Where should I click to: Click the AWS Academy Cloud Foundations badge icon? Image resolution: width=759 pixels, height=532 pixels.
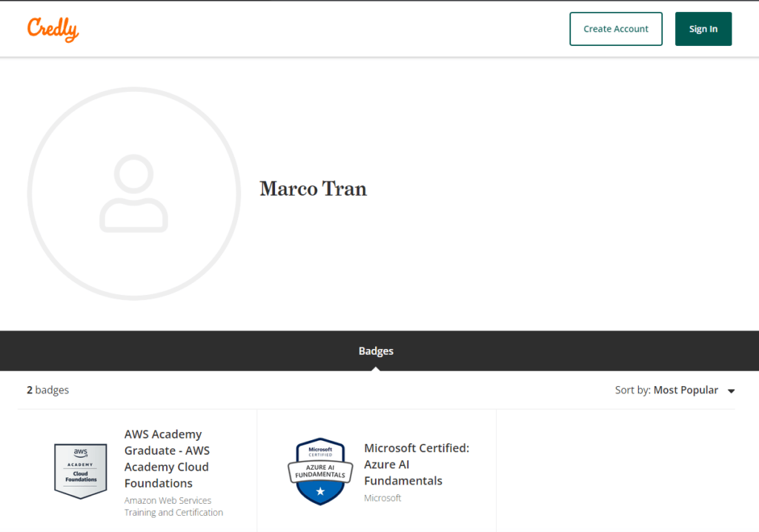(80, 470)
